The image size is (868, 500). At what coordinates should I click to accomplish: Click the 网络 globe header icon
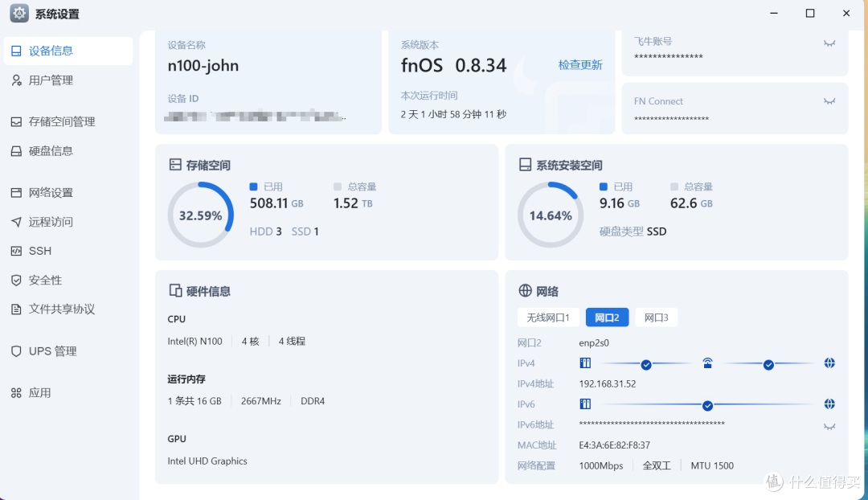[x=525, y=291]
